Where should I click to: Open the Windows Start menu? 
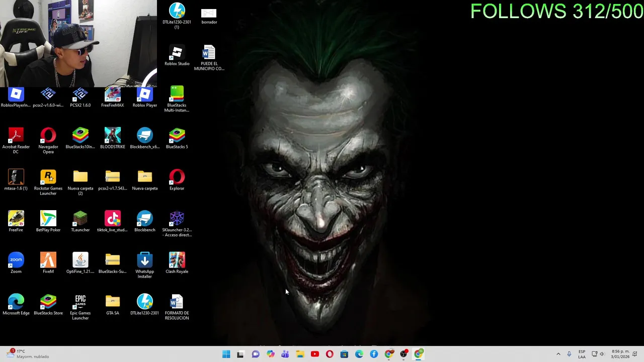[226, 354]
